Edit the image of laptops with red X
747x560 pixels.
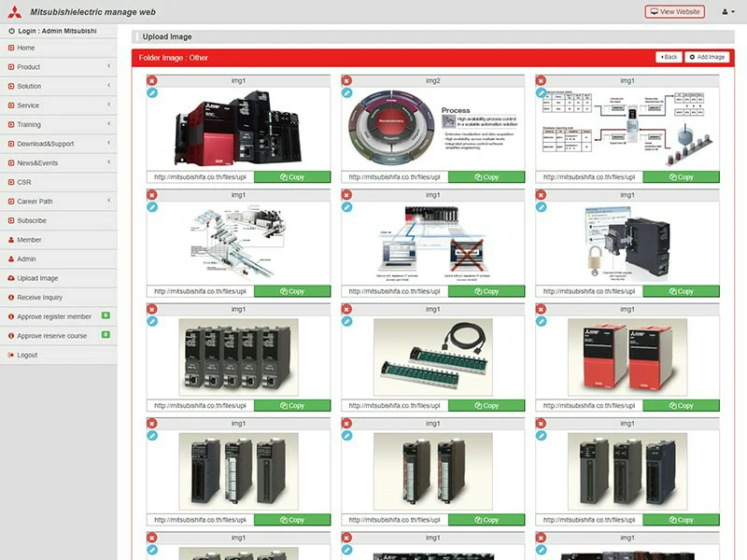point(346,207)
